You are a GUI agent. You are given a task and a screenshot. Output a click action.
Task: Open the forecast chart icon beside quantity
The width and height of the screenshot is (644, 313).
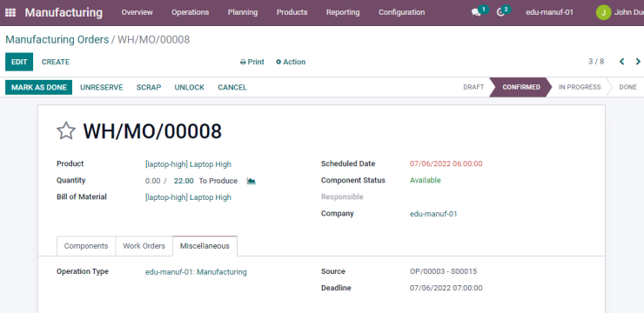[x=251, y=181]
